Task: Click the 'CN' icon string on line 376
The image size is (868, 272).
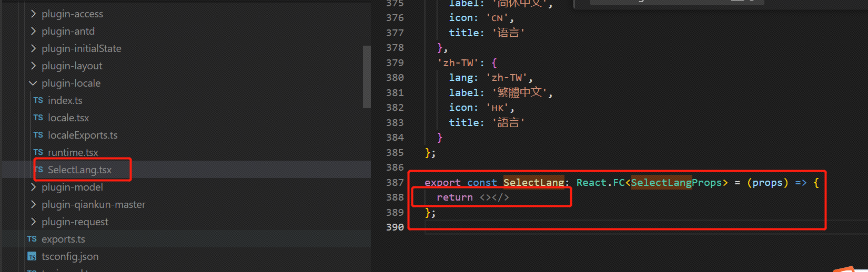Action: pos(497,17)
